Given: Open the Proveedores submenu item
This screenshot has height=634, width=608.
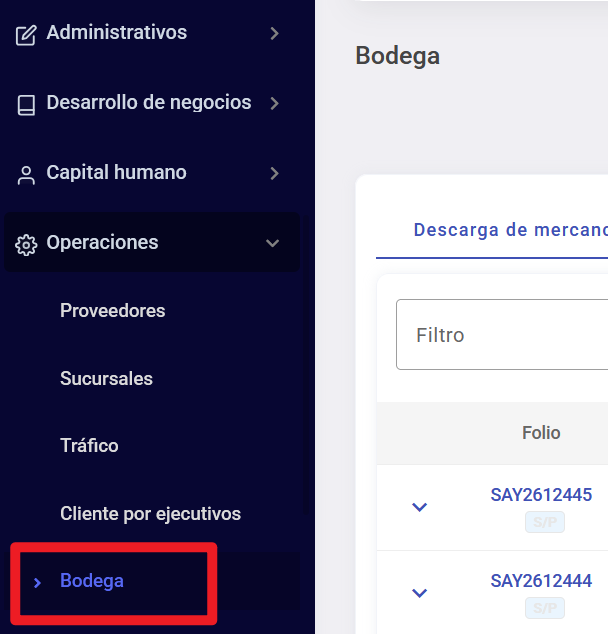Looking at the screenshot, I should pyautogui.click(x=112, y=311).
